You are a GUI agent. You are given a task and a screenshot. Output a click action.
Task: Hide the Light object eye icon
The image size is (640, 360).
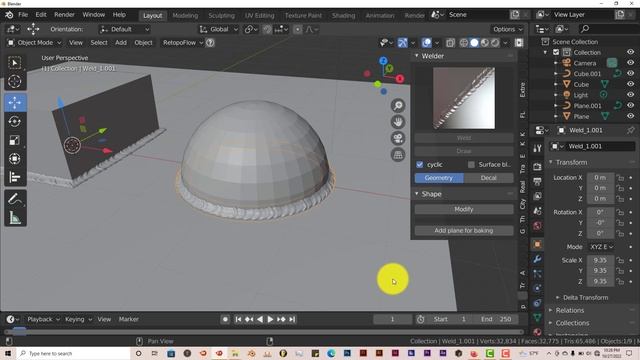631,95
